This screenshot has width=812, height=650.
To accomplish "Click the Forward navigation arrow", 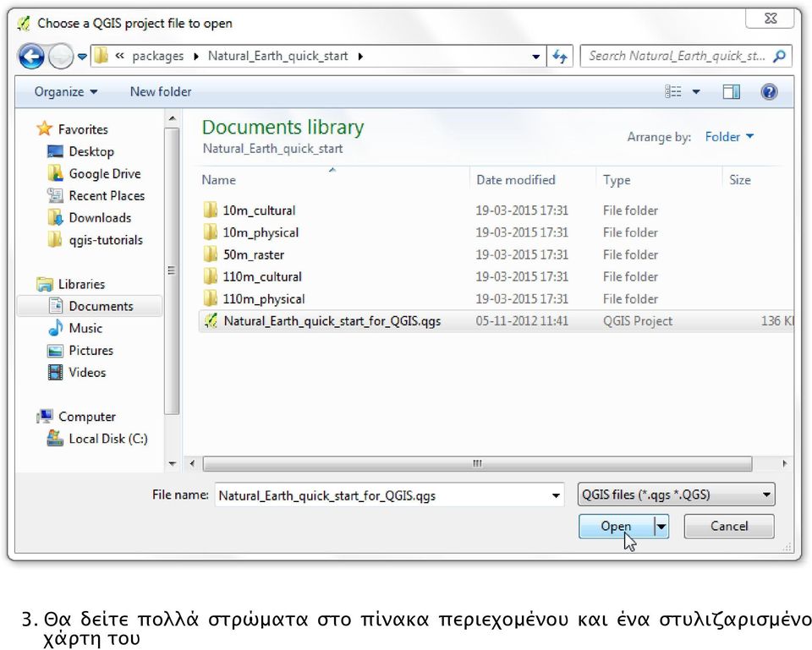I will 61,57.
